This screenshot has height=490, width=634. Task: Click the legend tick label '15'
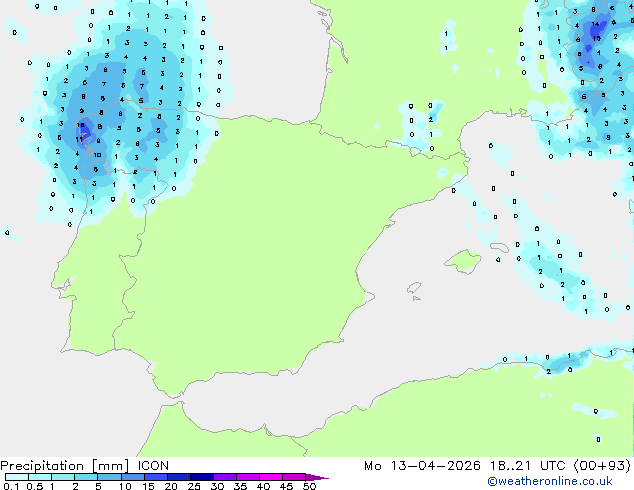pyautogui.click(x=148, y=486)
